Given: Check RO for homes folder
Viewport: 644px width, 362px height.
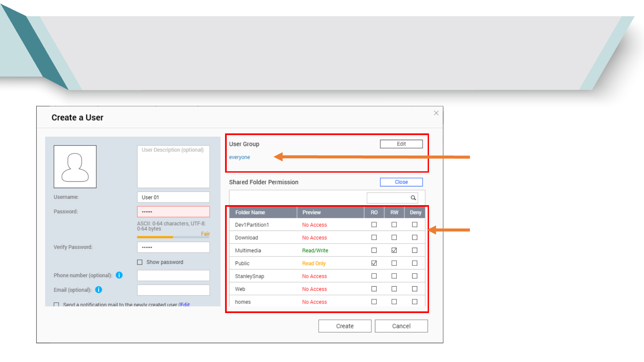Looking at the screenshot, I should coord(374,302).
